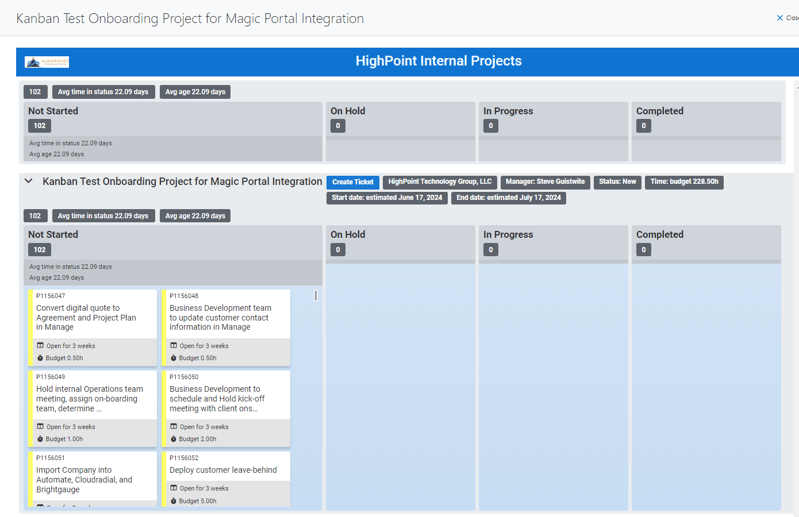Click the board icon on ticket P1156047
799x517 pixels.
(x=40, y=345)
